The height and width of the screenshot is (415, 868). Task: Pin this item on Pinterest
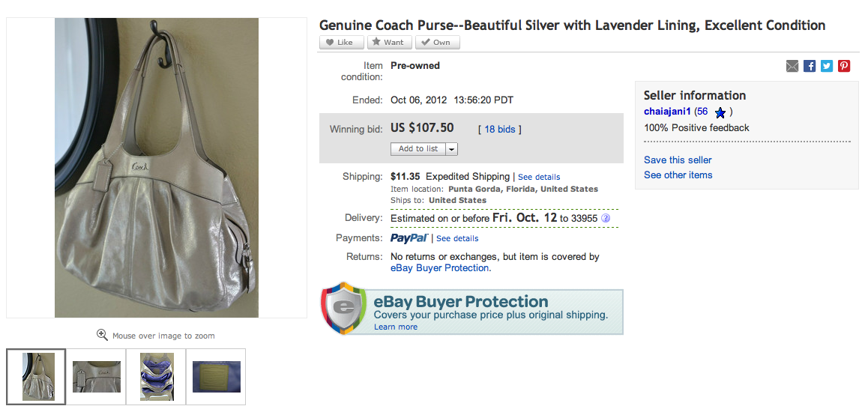pos(844,66)
